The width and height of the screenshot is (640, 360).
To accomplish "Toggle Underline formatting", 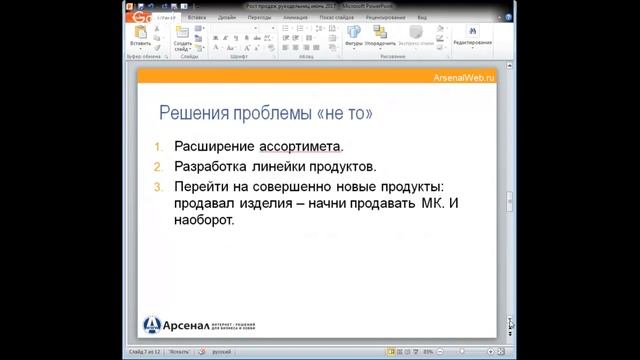I will [236, 38].
